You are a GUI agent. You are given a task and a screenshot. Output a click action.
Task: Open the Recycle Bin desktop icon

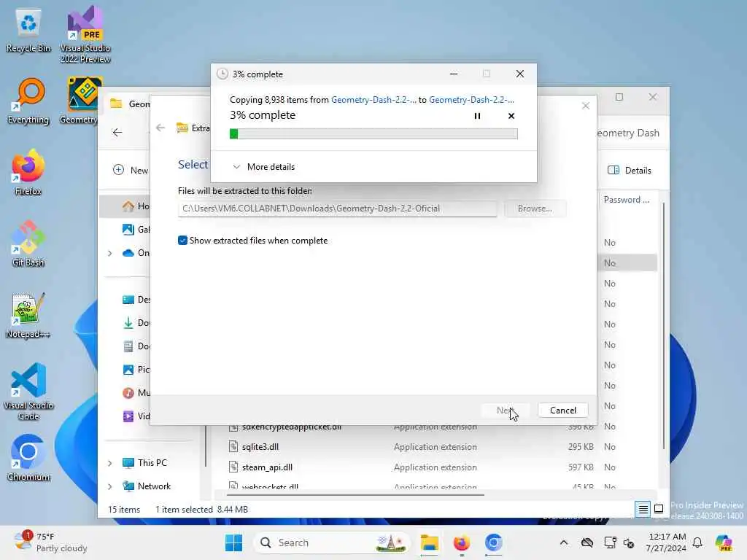(28, 31)
